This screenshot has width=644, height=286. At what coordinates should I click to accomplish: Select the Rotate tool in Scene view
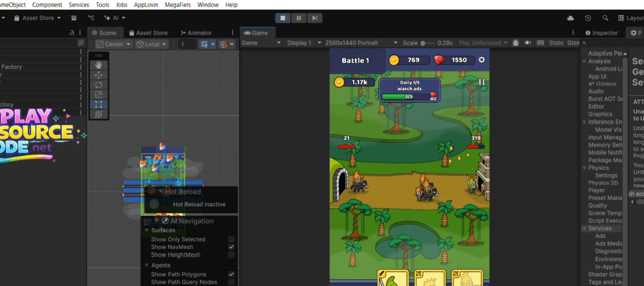(98, 85)
